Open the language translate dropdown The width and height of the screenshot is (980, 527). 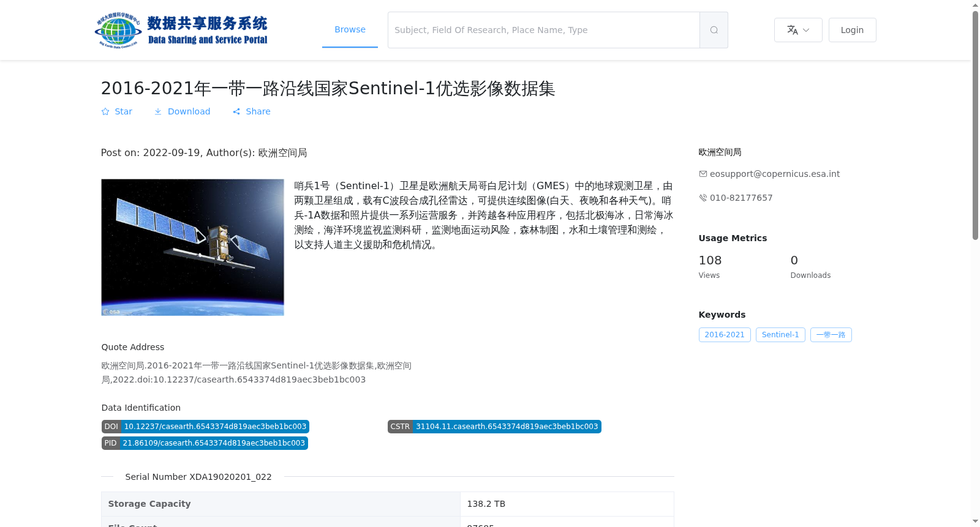(798, 30)
